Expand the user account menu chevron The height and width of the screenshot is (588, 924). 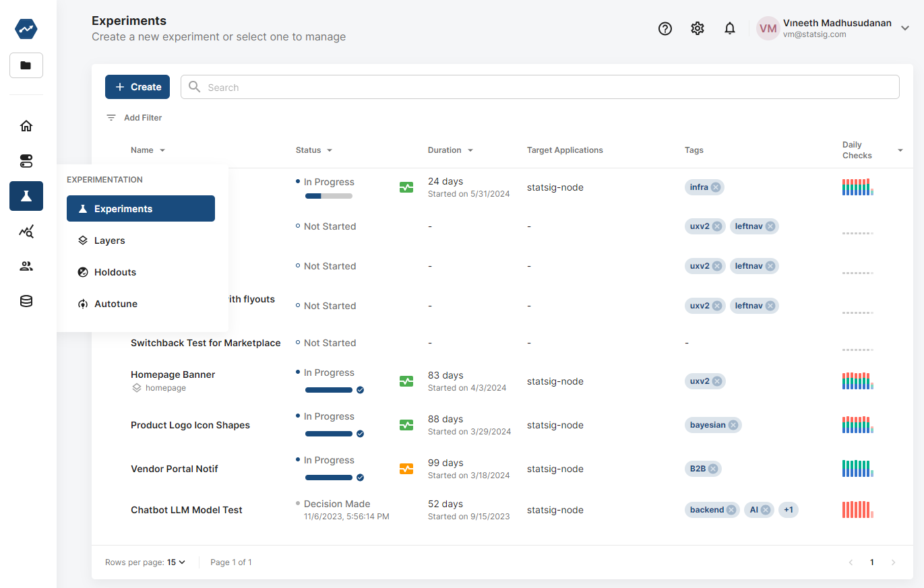click(905, 28)
